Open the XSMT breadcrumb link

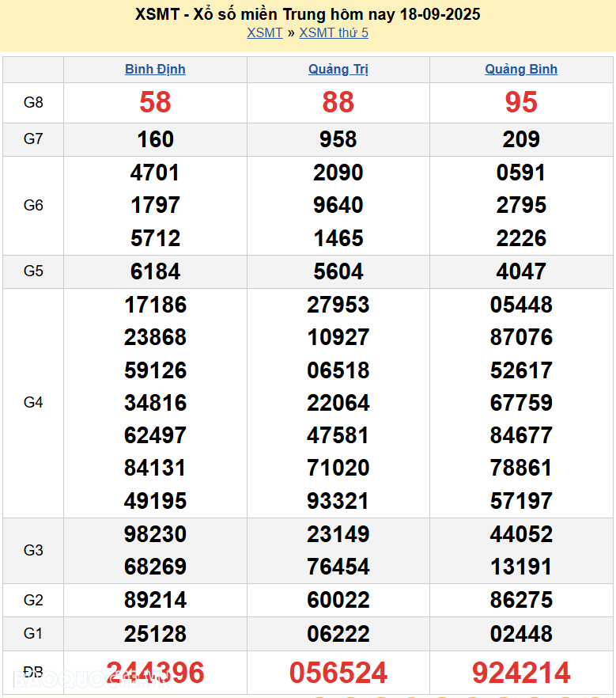tap(264, 32)
